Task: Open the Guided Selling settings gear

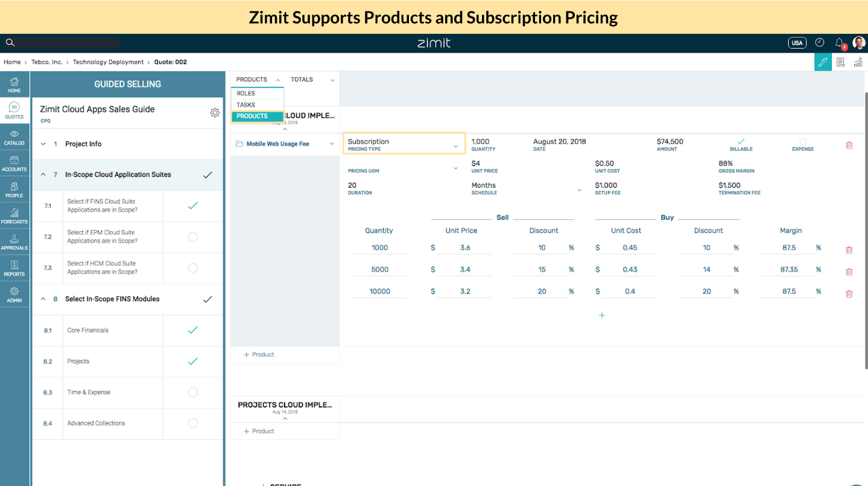Action: point(215,112)
